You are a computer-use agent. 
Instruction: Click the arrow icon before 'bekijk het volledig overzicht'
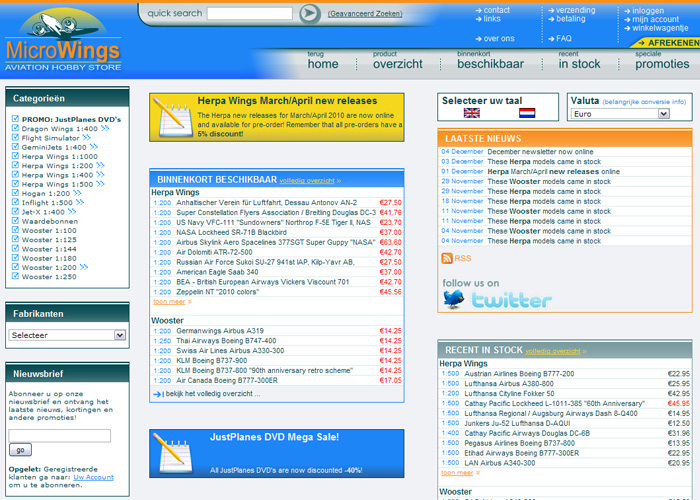158,394
